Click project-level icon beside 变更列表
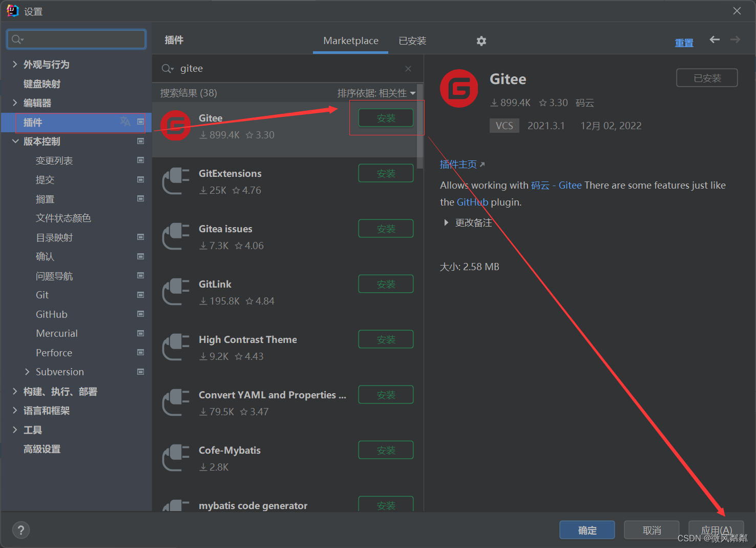The image size is (756, 548). point(141,160)
